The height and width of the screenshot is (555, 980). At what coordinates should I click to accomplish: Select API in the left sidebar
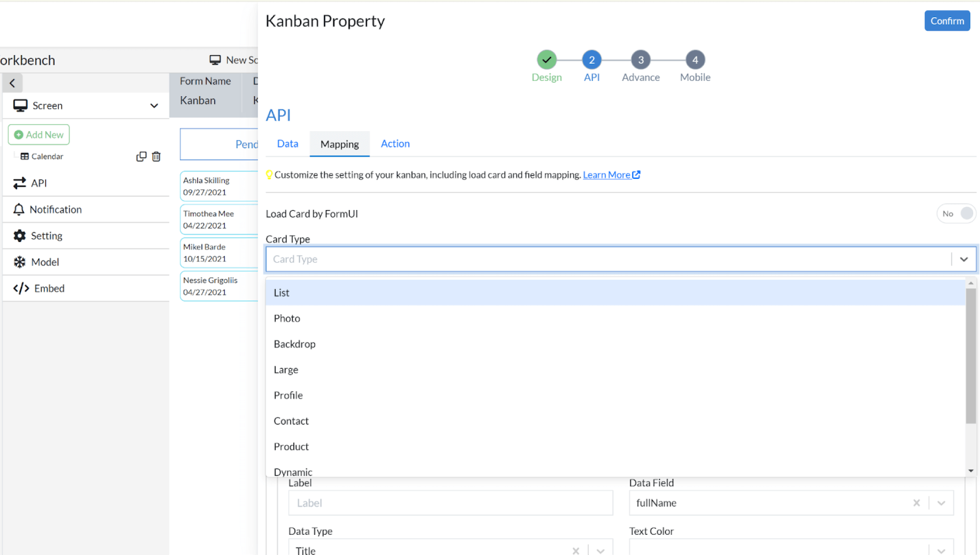pyautogui.click(x=37, y=183)
